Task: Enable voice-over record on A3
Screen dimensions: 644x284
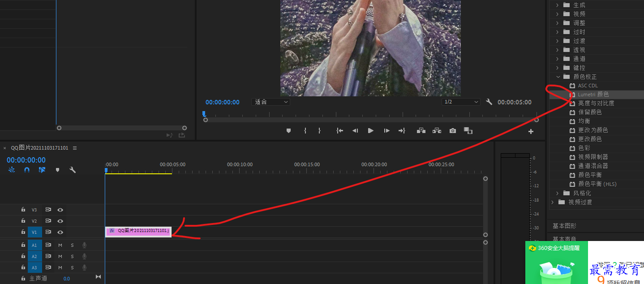Action: coord(84,267)
